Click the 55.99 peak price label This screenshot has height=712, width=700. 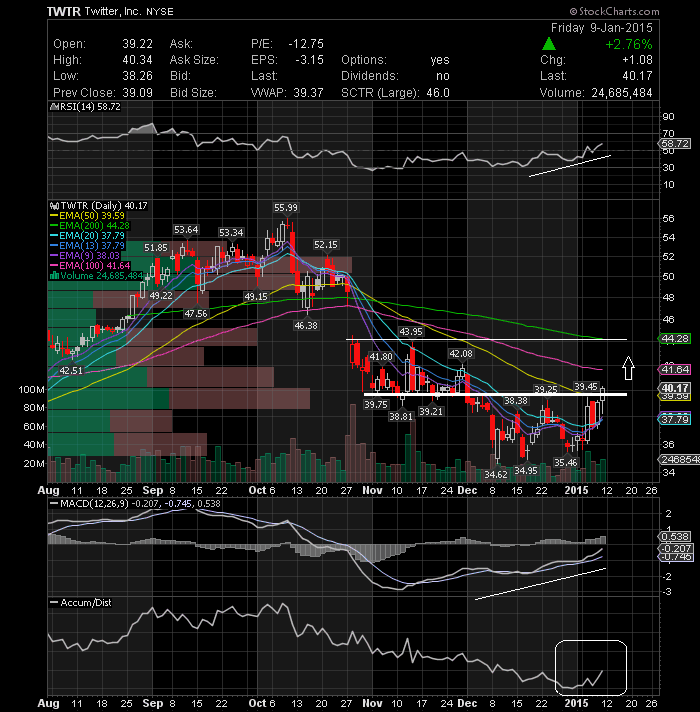click(x=286, y=208)
